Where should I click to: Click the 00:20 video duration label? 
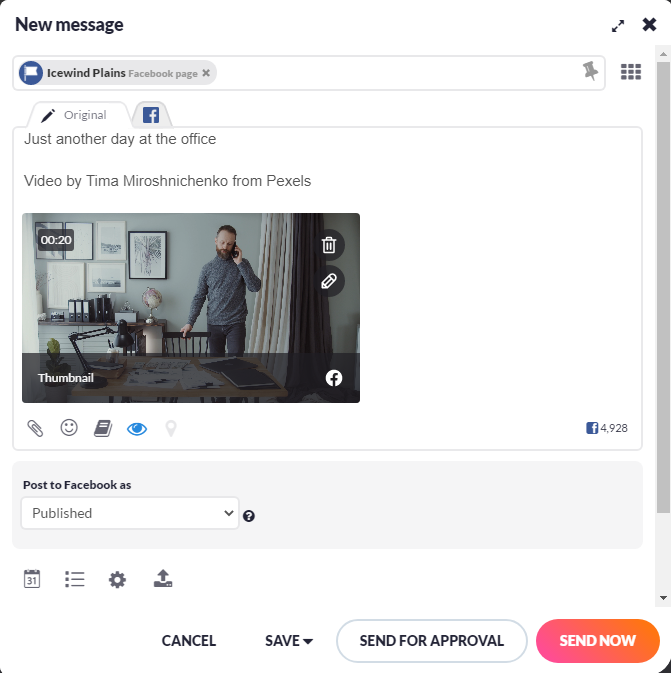click(56, 240)
